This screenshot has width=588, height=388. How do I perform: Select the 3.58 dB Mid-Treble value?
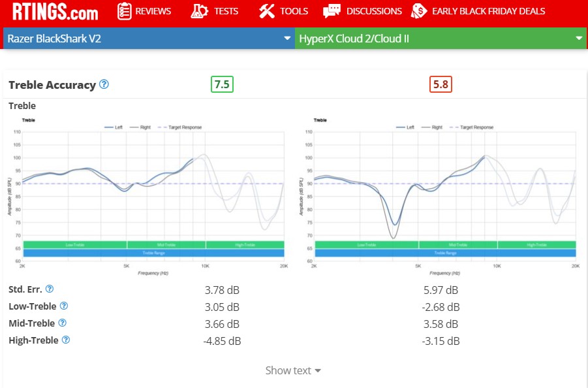point(441,324)
